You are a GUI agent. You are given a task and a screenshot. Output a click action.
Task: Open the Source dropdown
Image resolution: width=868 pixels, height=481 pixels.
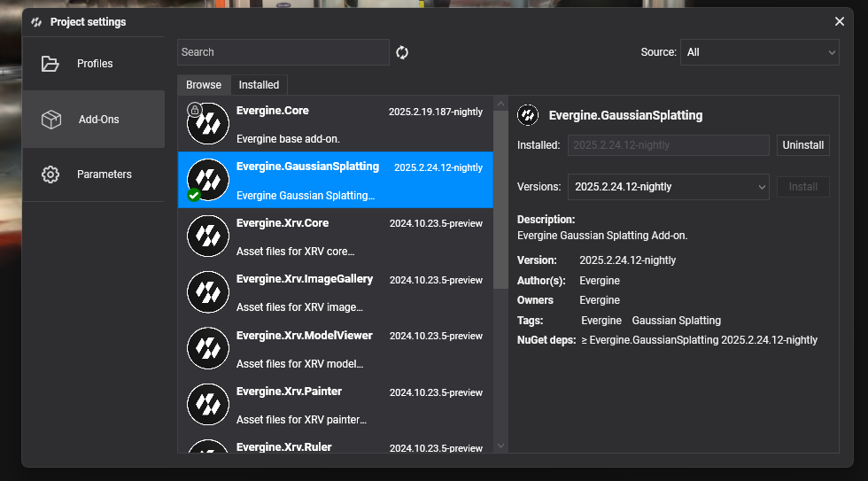coord(759,52)
